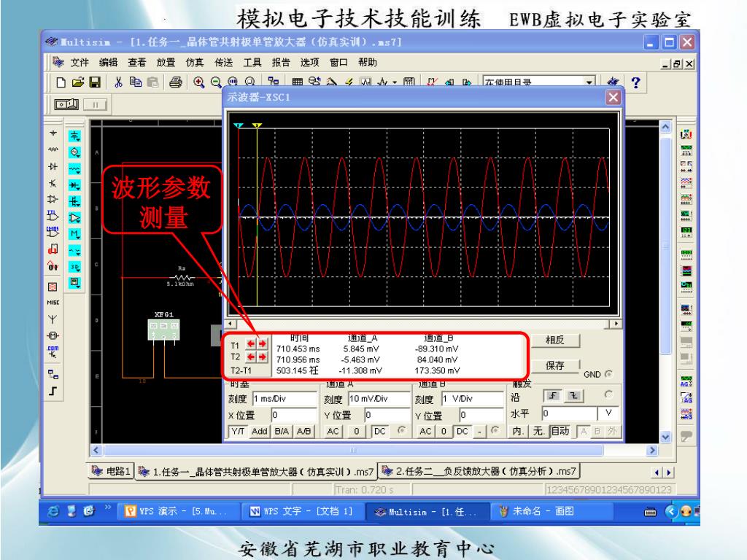Click the 保存 button on oscilloscope
Image resolution: width=747 pixels, height=560 pixels.
coord(555,365)
